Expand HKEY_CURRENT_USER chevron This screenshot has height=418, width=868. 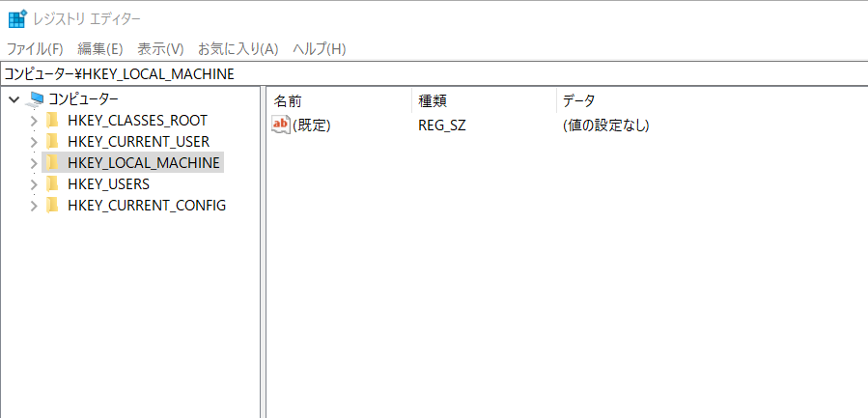pyautogui.click(x=34, y=142)
